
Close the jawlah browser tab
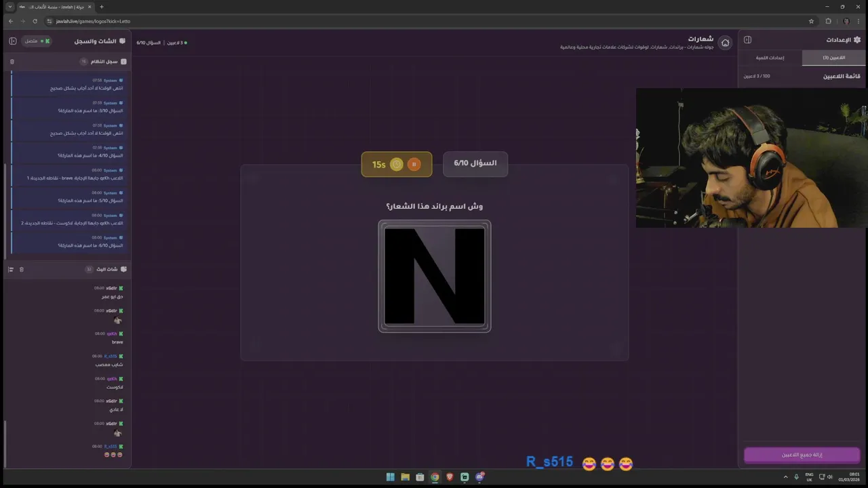pos(89,7)
